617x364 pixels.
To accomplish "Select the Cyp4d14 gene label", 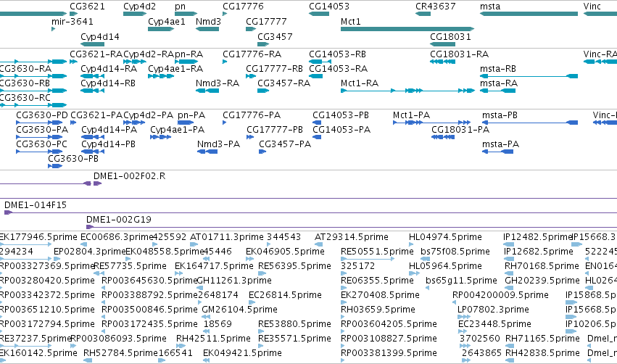I will (100, 36).
